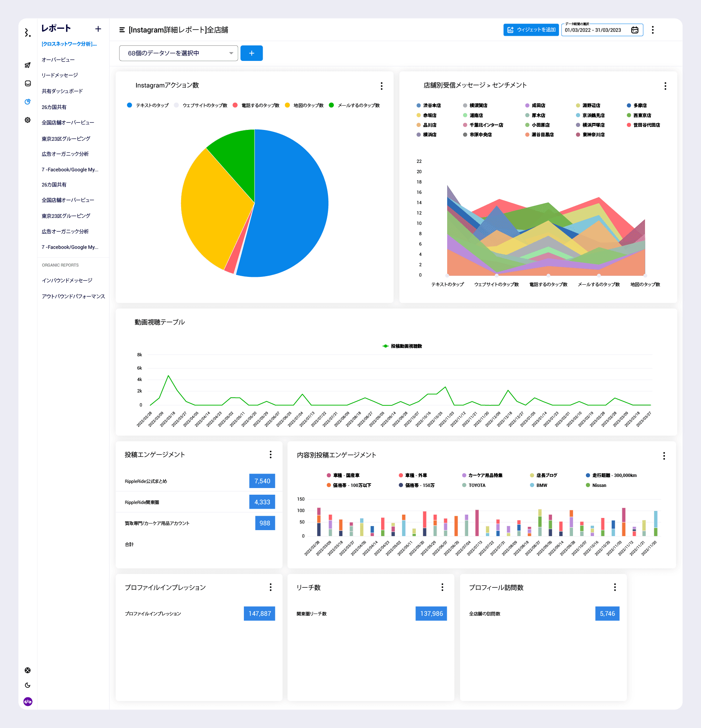Open リーチ数 widget three-dot menu
Screen dimensions: 701x728
(x=442, y=587)
